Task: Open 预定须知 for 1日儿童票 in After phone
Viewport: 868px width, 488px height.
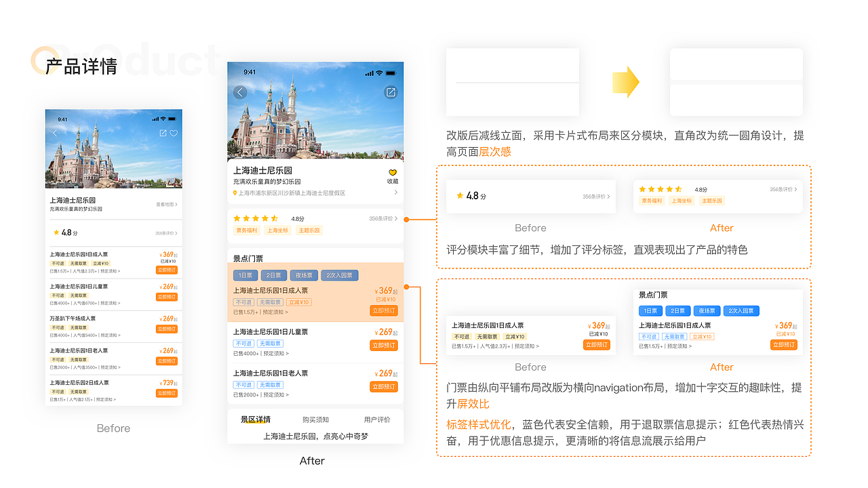Action: click(x=275, y=354)
